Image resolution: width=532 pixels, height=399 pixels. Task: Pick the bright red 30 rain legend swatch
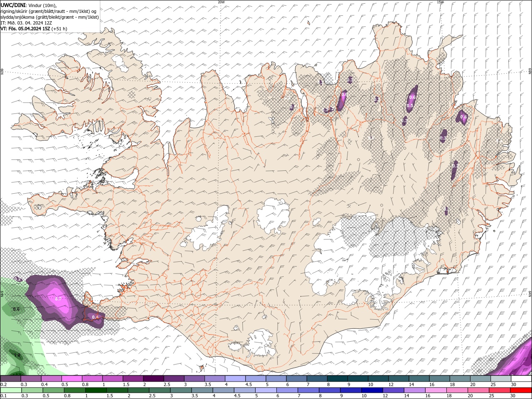521,390
